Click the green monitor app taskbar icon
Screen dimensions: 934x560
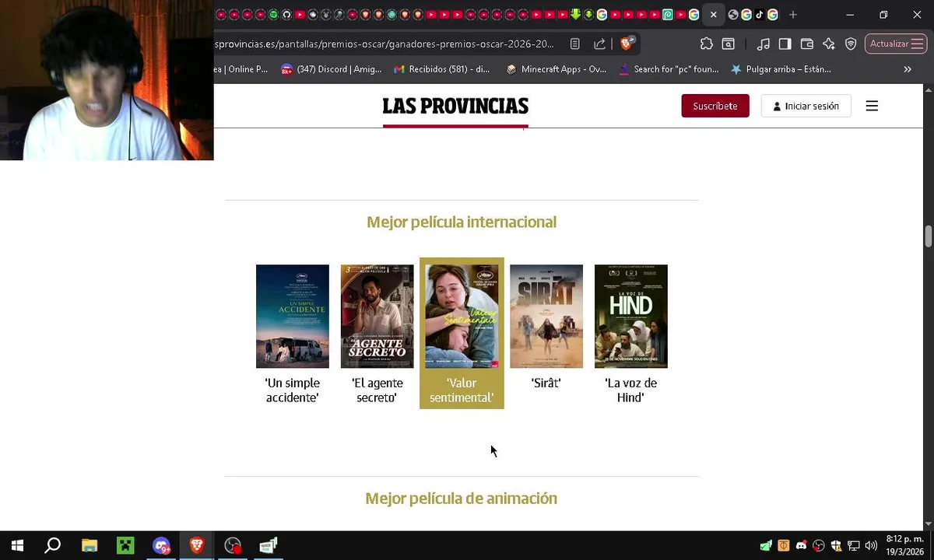[x=269, y=545]
